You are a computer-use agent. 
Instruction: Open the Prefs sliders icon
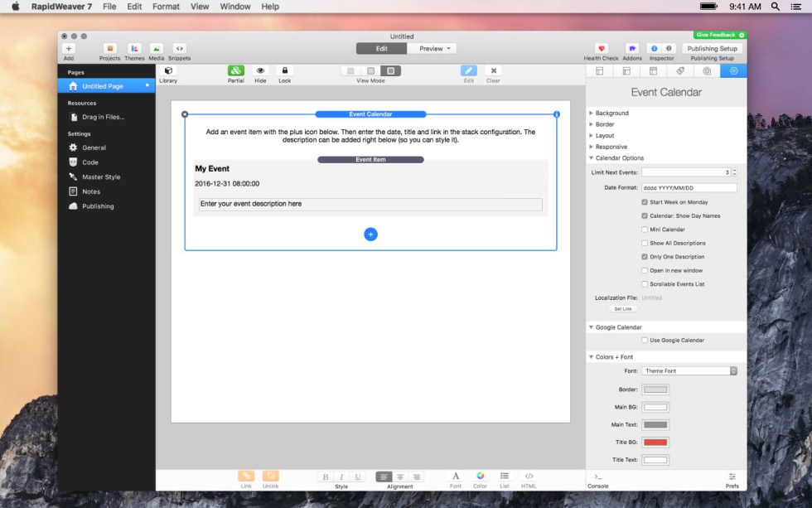pyautogui.click(x=732, y=477)
